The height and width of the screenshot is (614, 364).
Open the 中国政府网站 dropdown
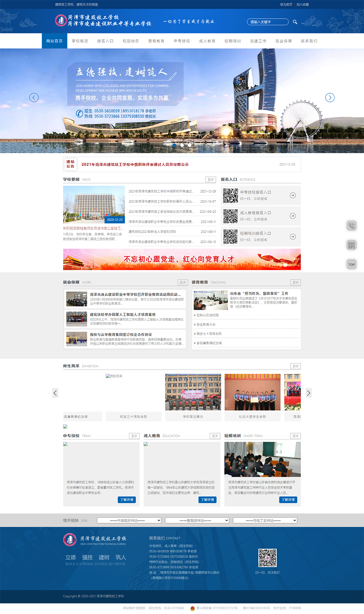129,520
